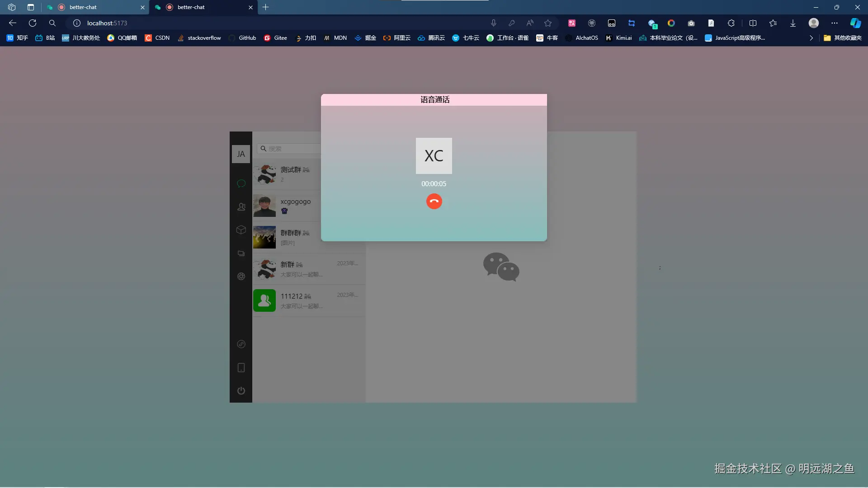Click the mobile device icon in sidebar
This screenshot has height=488, width=868.
tap(241, 367)
